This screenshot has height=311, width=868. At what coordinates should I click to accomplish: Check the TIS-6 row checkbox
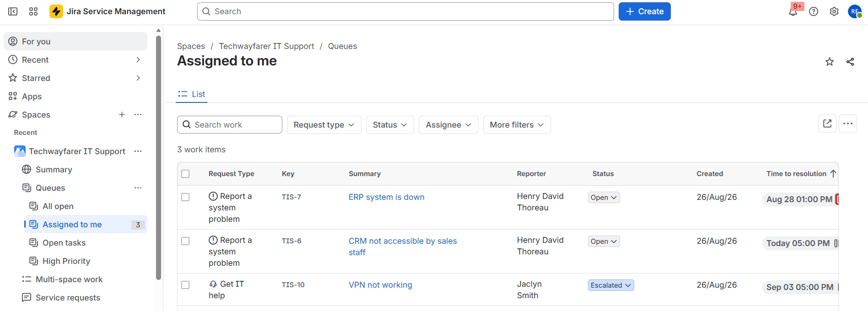tap(185, 241)
